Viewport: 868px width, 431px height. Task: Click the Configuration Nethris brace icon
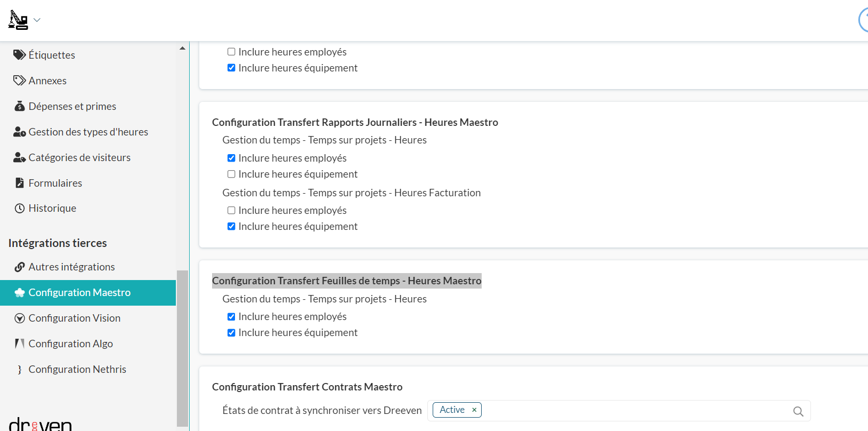pos(20,369)
